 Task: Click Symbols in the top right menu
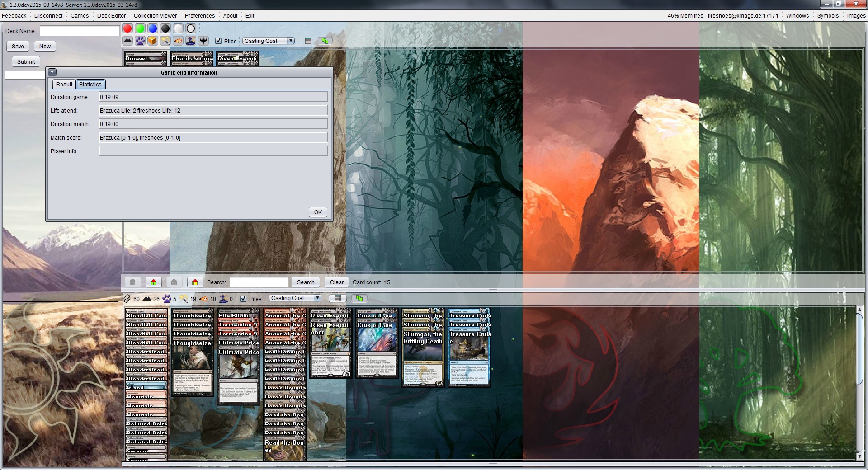click(x=828, y=15)
